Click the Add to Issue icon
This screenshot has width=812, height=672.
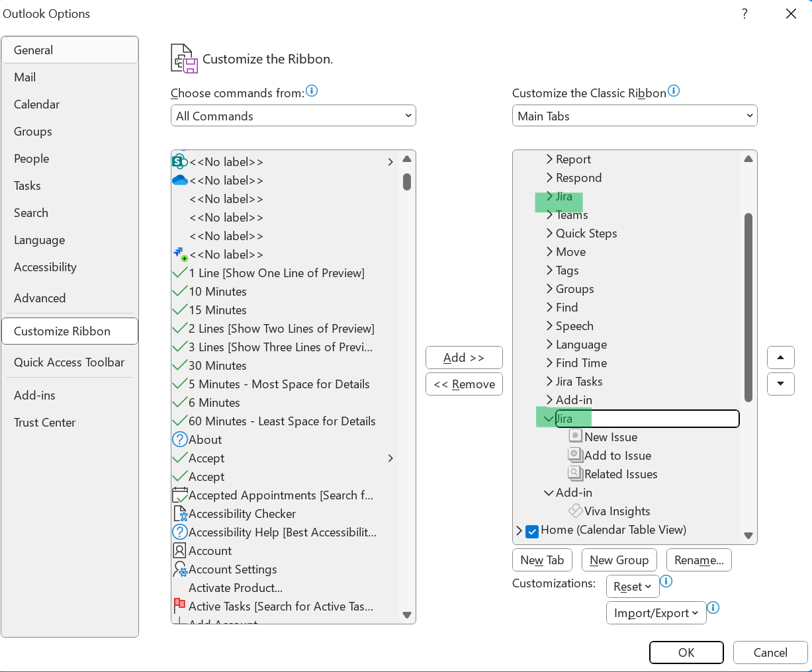[575, 455]
